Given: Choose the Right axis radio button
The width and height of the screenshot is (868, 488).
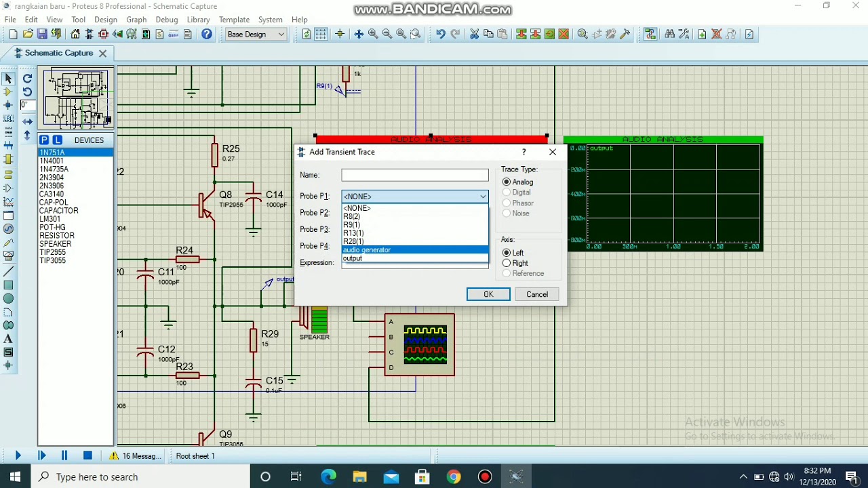Looking at the screenshot, I should (x=507, y=263).
